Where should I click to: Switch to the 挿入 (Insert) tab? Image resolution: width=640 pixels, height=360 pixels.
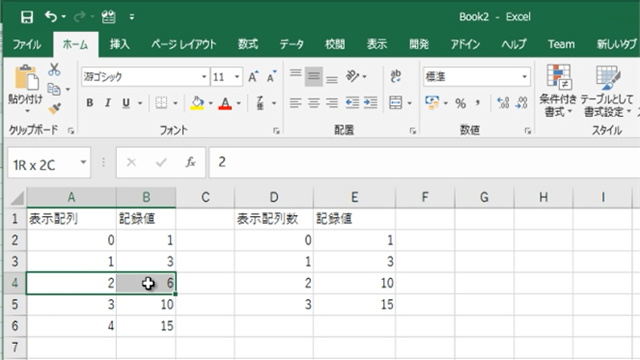tap(120, 44)
